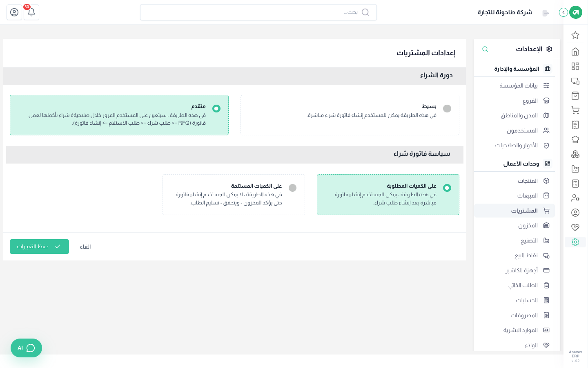588x368 pixels.
Task: Open the factory icon in icon rail
Action: coord(575,169)
